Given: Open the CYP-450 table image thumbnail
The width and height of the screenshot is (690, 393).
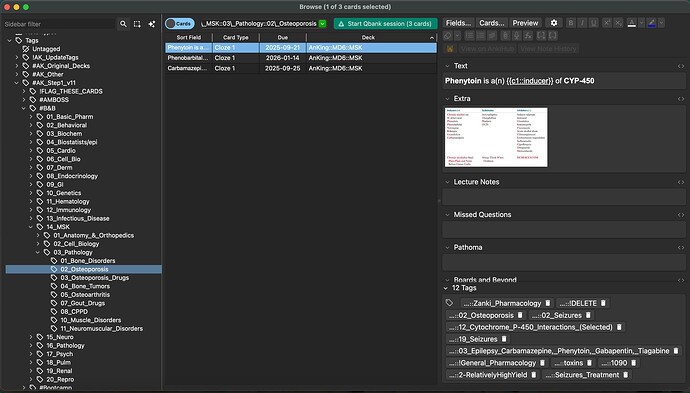Looking at the screenshot, I should click(496, 137).
